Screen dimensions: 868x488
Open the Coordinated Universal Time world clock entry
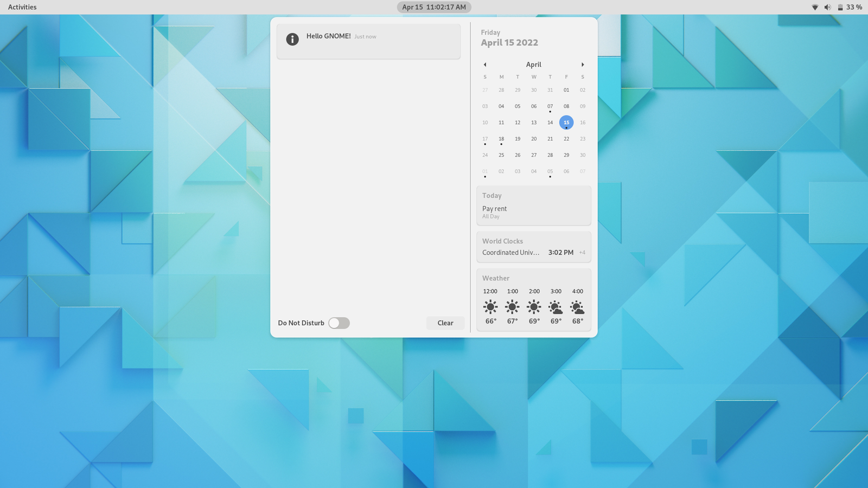533,252
